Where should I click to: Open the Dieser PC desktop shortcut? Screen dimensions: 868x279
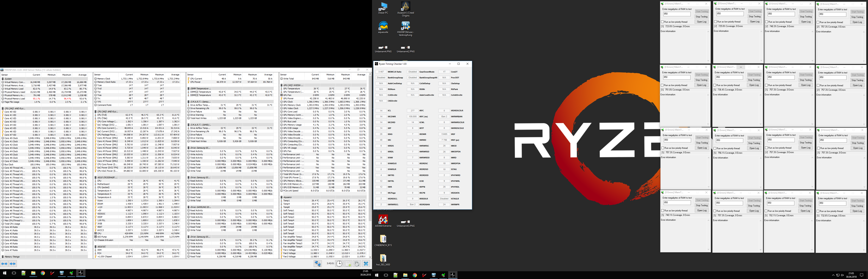click(383, 8)
